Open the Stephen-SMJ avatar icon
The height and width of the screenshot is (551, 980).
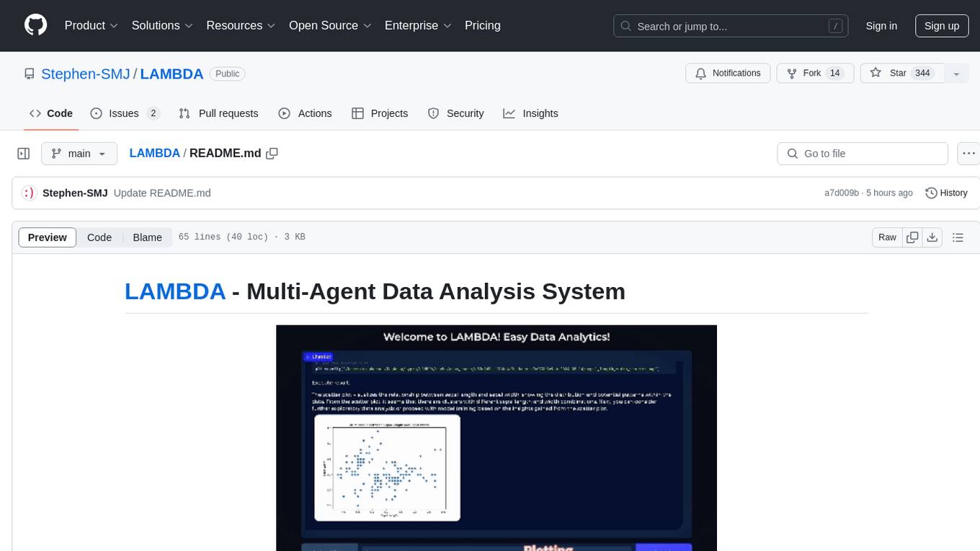(x=28, y=193)
